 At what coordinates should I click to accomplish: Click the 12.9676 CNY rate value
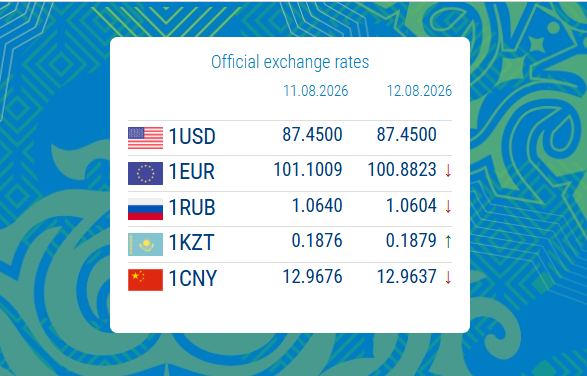click(312, 277)
